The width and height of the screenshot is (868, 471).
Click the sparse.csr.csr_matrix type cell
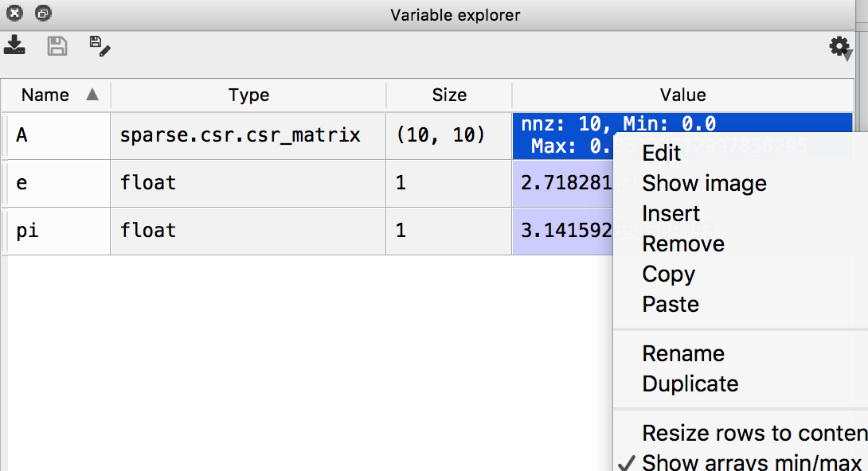(x=248, y=135)
